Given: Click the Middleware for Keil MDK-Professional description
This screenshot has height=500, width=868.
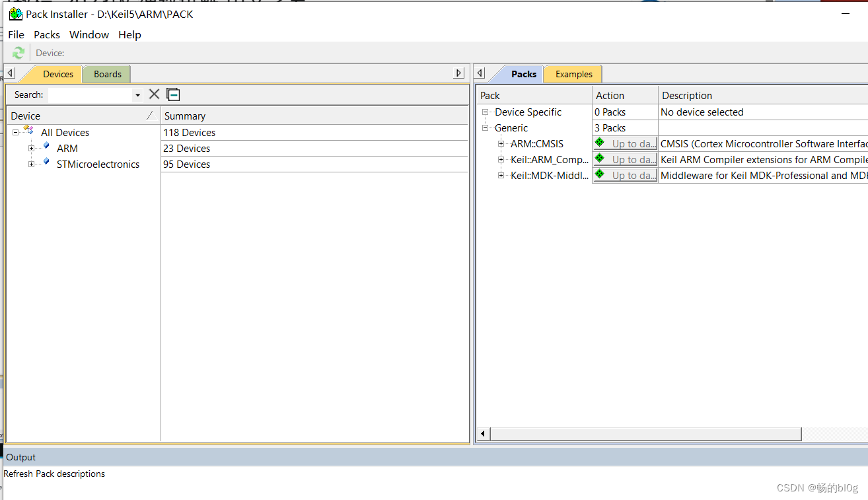Looking at the screenshot, I should click(764, 176).
